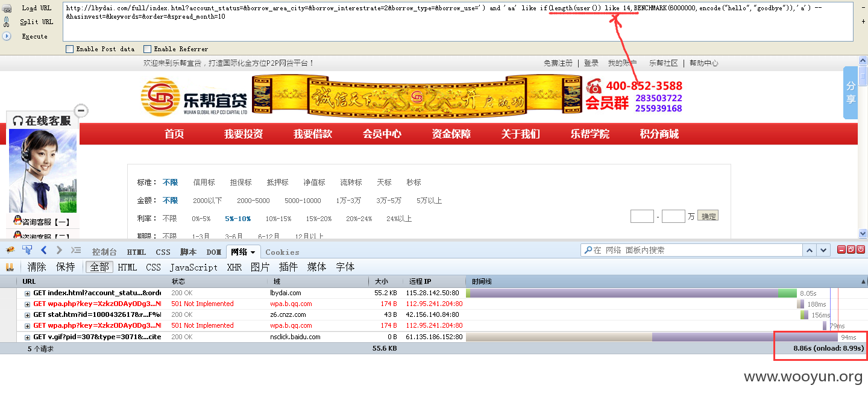Viewport: 868px width, 394px height.
Task: Open the 积分商城 navigation menu item
Action: point(659,134)
